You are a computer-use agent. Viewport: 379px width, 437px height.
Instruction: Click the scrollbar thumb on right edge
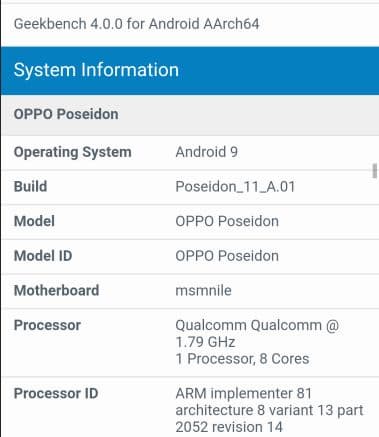tap(375, 171)
